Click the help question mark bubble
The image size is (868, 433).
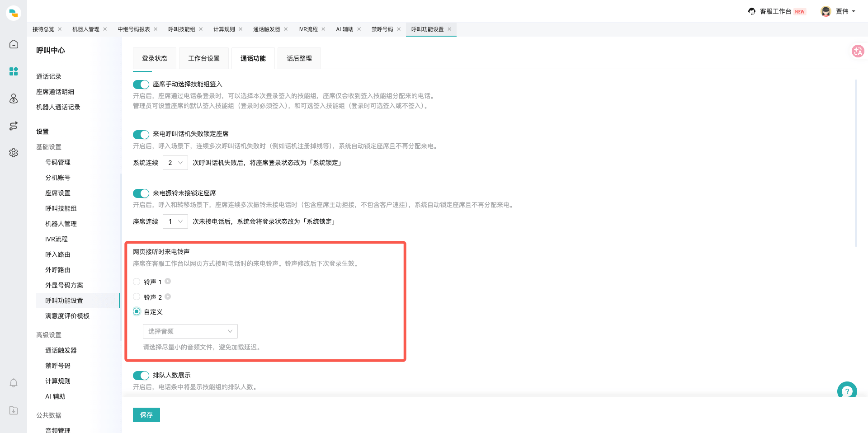click(x=847, y=391)
